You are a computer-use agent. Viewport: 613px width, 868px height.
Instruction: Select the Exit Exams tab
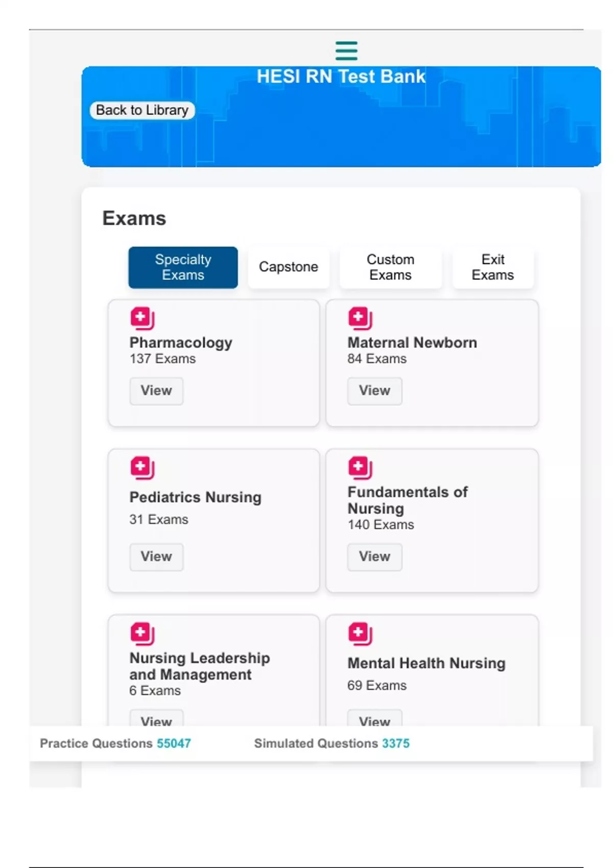(492, 267)
